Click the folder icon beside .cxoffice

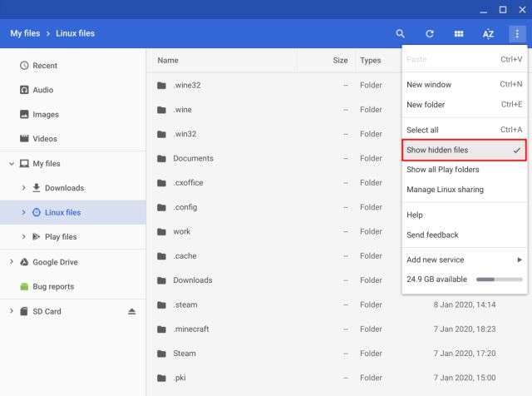tap(161, 183)
